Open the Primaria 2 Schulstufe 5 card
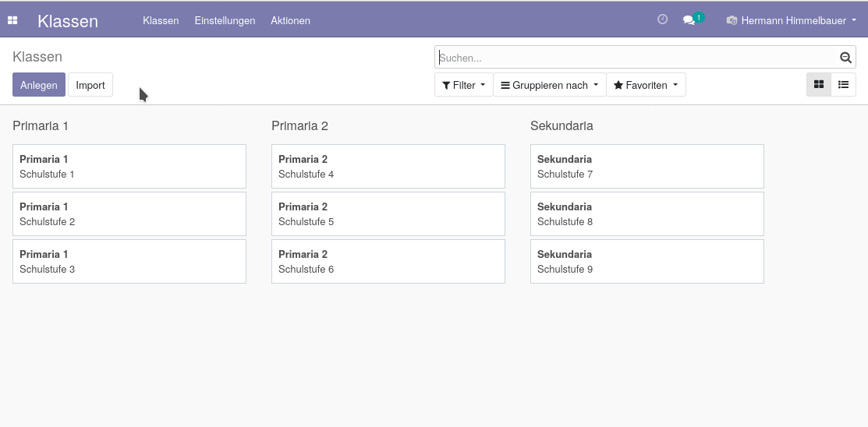 (388, 214)
